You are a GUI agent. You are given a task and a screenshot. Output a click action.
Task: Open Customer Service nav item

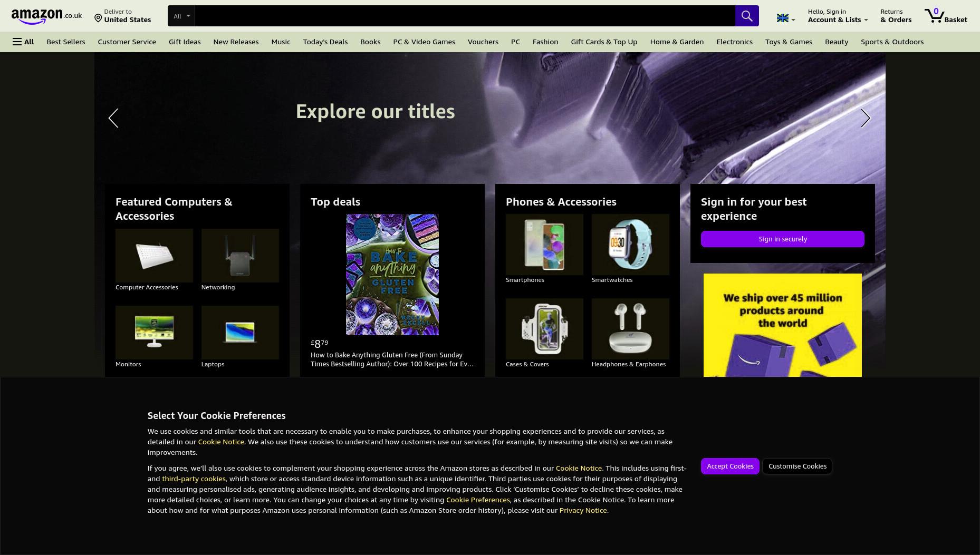pos(127,42)
